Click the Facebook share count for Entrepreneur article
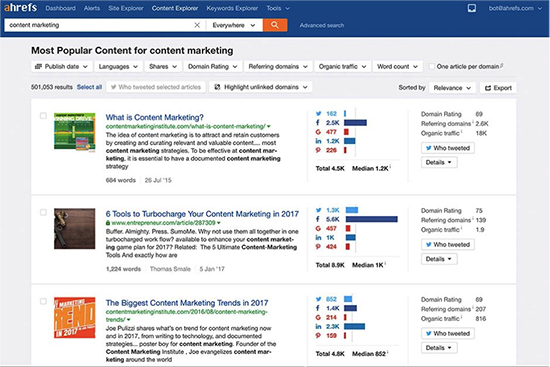 [333, 219]
